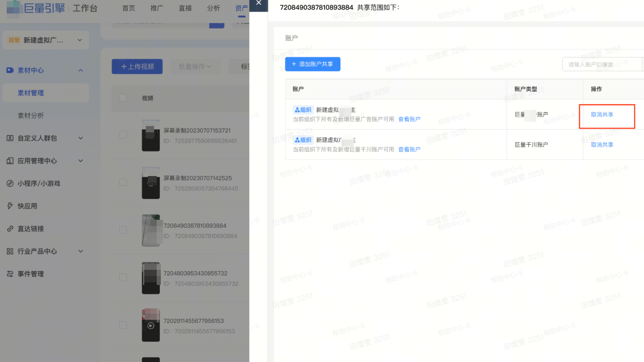Open the 新建虚拟广… account switcher dropdown
The height and width of the screenshot is (362, 644).
[46, 40]
